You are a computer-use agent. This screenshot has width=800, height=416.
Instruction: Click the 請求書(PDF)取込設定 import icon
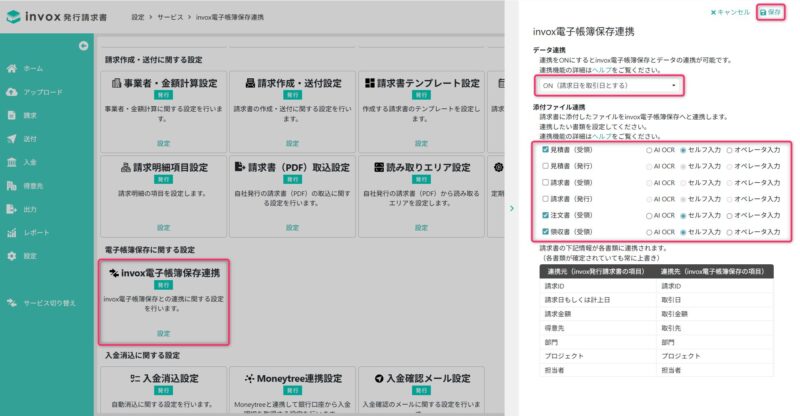coord(240,167)
